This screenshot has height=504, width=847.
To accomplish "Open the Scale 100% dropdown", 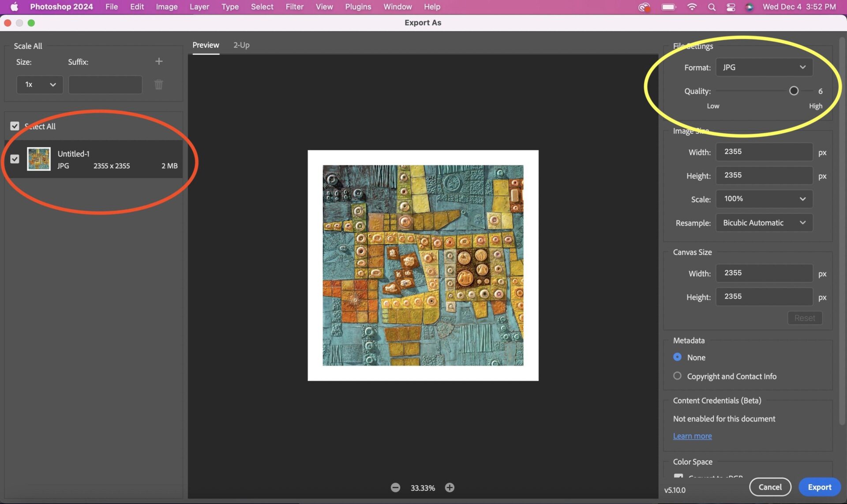I will coord(764,199).
